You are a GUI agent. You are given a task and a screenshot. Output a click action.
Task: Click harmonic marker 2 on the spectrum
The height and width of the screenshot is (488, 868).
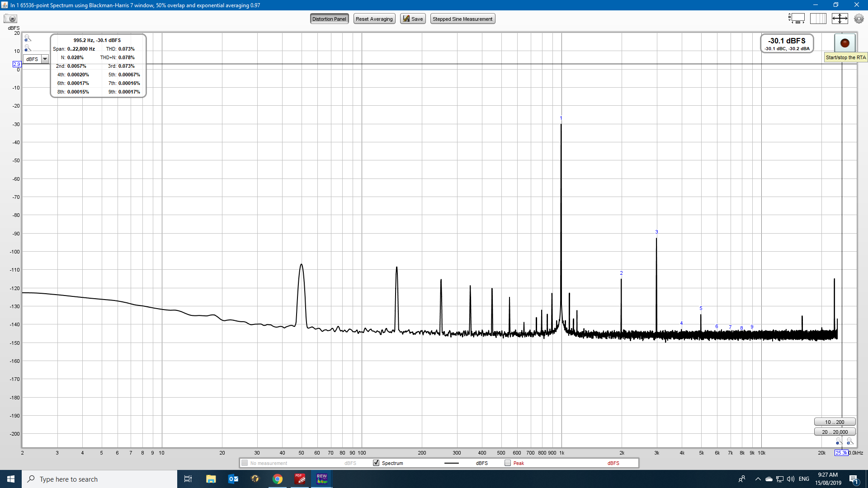tap(621, 273)
